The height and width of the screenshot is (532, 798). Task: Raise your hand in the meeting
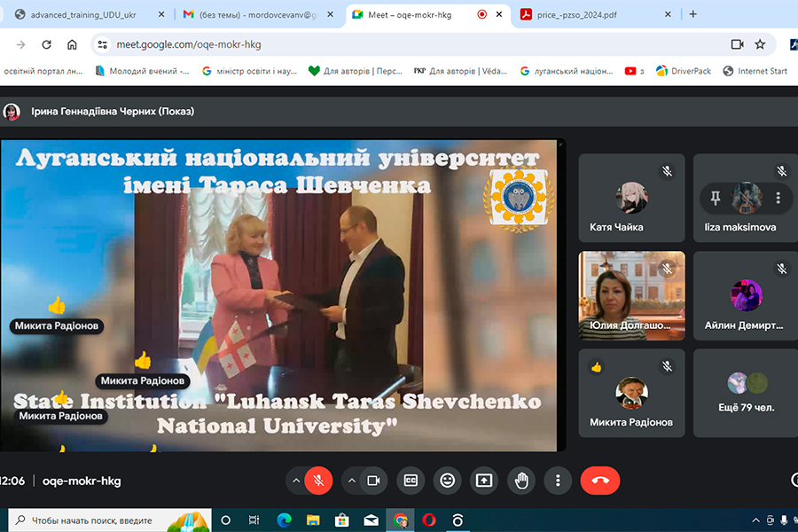(521, 481)
